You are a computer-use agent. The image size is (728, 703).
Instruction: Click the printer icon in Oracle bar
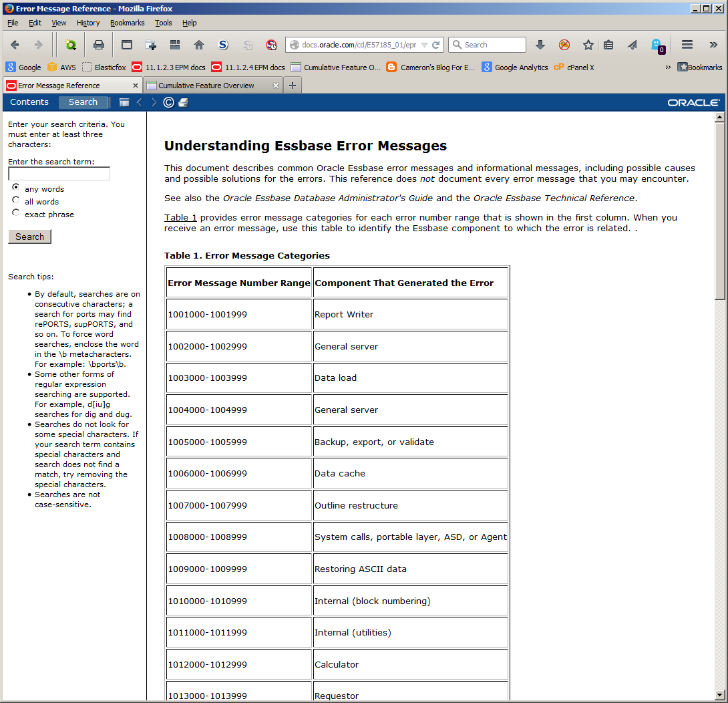tap(184, 103)
